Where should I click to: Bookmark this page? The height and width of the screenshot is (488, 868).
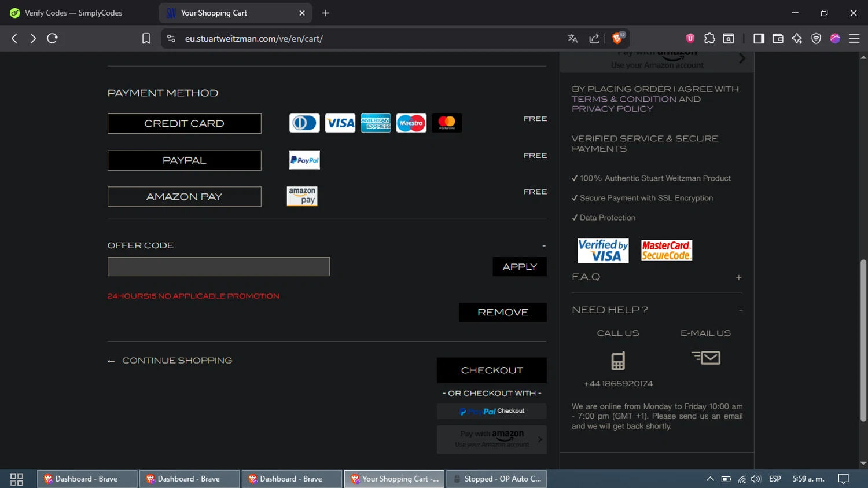pyautogui.click(x=146, y=38)
